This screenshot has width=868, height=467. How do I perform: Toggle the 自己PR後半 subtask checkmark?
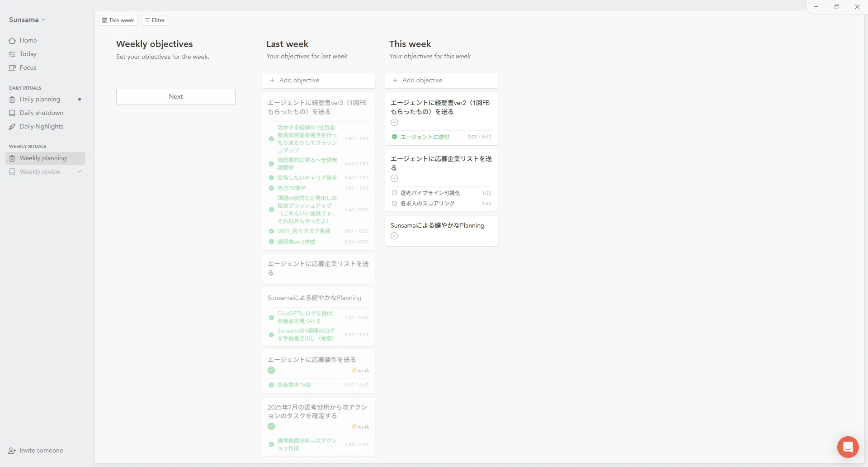pos(271,188)
